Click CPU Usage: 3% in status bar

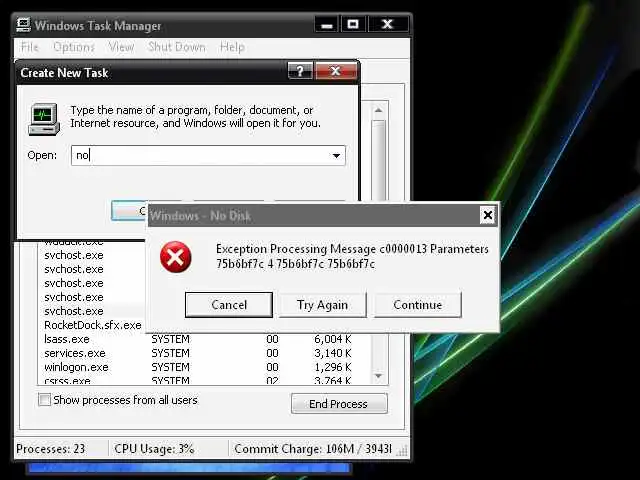(x=154, y=449)
